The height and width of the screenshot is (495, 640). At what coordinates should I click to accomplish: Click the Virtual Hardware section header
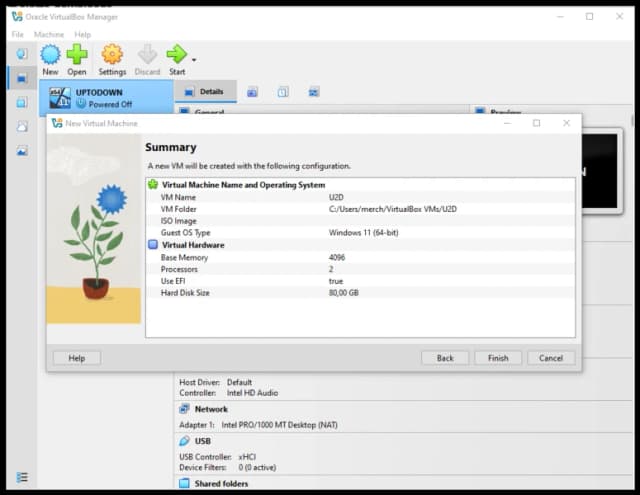point(193,245)
